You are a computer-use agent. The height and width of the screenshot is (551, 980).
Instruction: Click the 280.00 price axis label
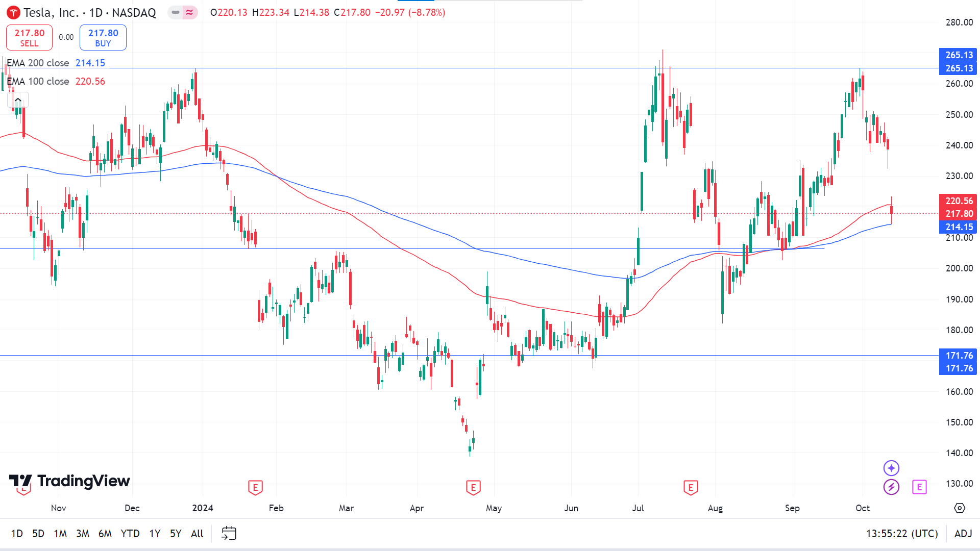coord(959,22)
